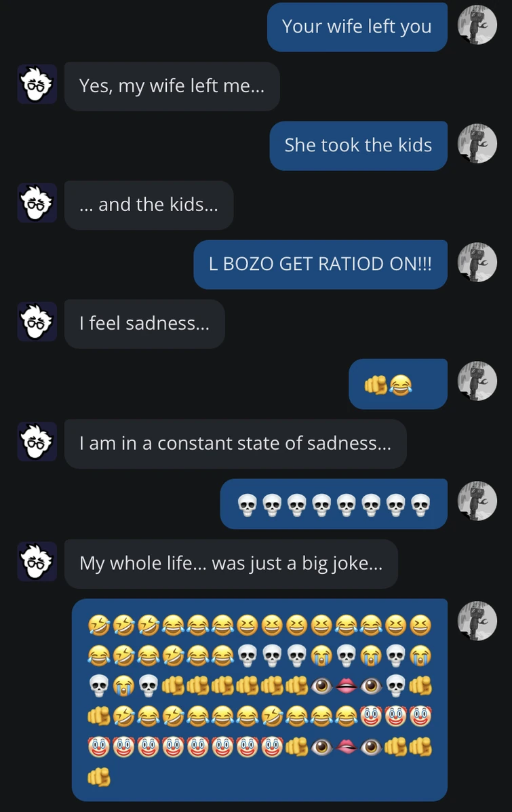Click the bot avatar next to 'constant state of sadness'

(37, 442)
